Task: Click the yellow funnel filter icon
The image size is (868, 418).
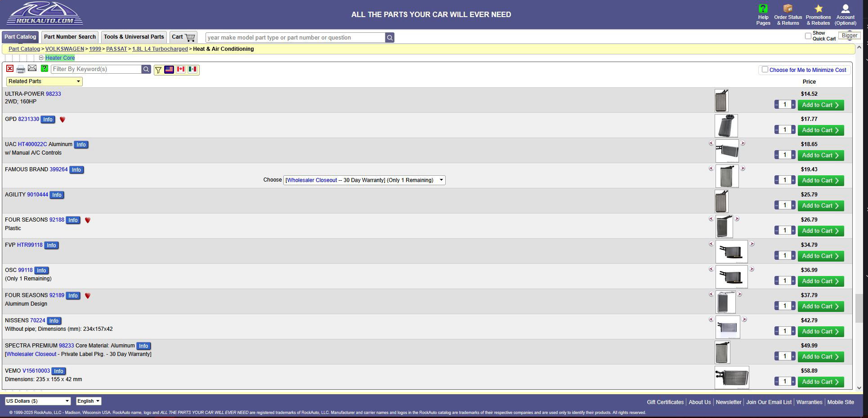Action: coord(158,70)
